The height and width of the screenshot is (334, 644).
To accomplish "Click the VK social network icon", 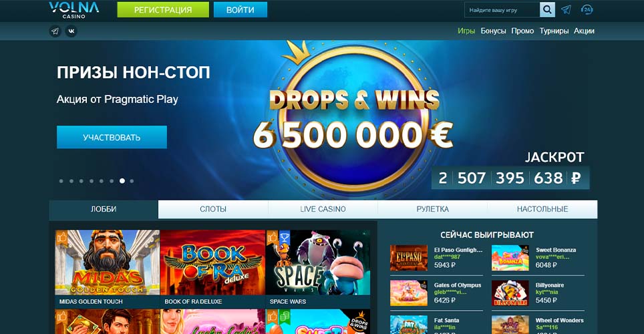I will [71, 31].
